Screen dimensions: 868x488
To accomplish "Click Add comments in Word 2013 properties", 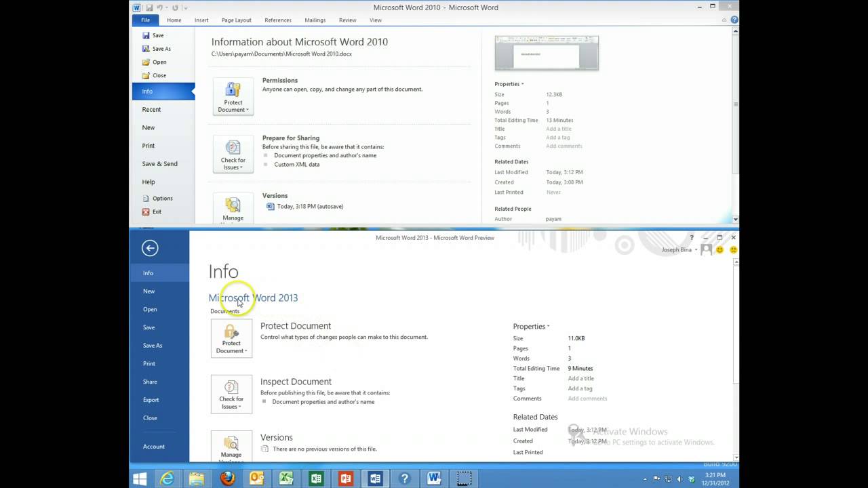I will (x=587, y=399).
